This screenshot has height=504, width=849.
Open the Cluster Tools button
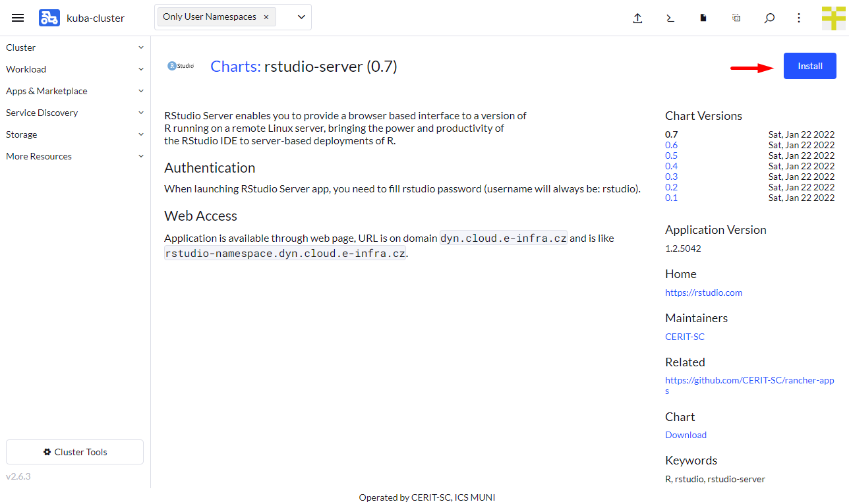74,452
